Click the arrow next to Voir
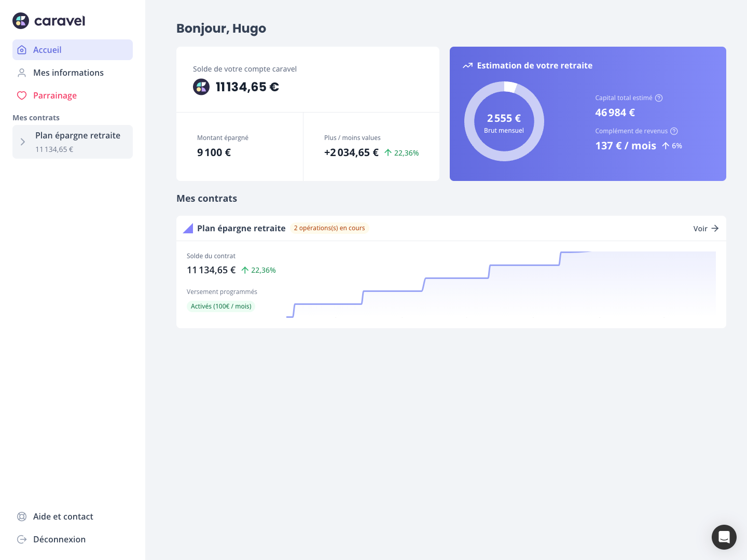This screenshot has height=560, width=747. click(x=715, y=228)
